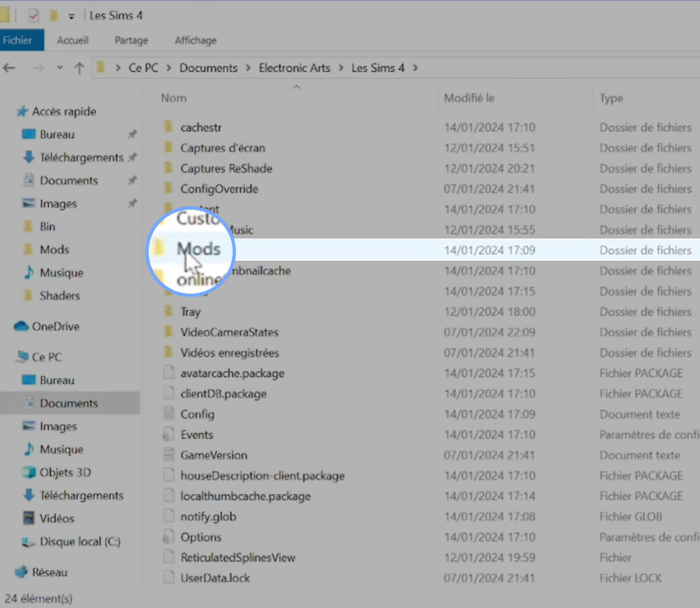The height and width of the screenshot is (608, 700).
Task: Click Les Sims 4 breadcrumb
Action: pyautogui.click(x=378, y=68)
